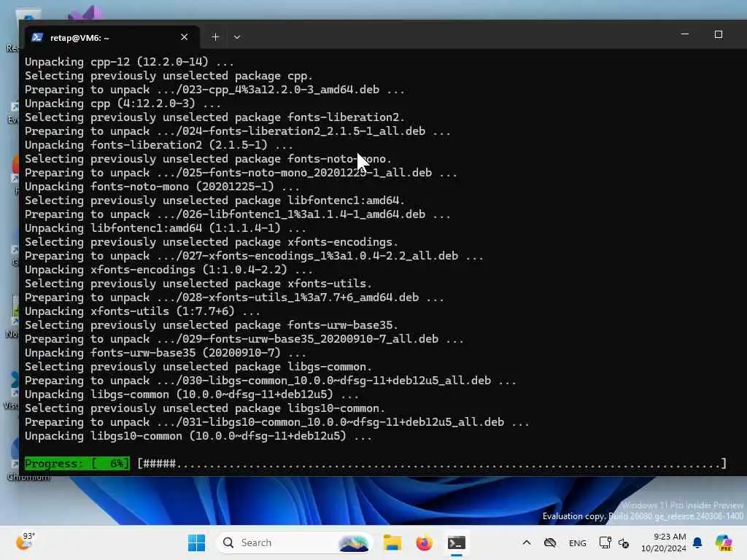The image size is (747, 560).
Task: Click the cloud sync tray icon
Action: pyautogui.click(x=550, y=542)
